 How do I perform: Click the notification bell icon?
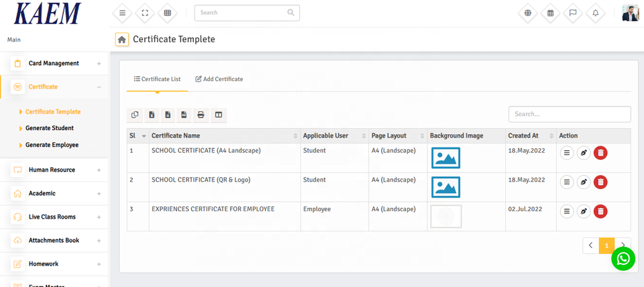pos(595,13)
